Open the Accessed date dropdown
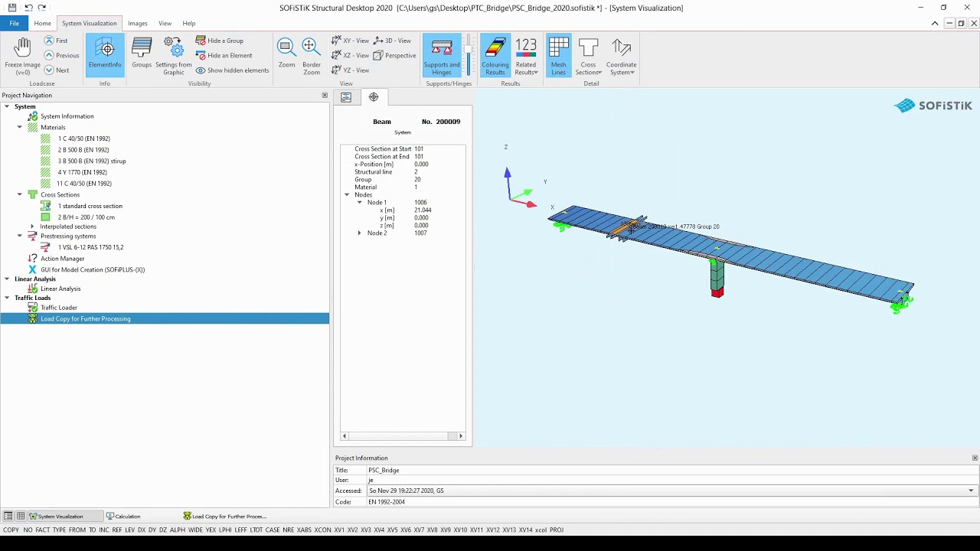The width and height of the screenshot is (980, 551). pos(971,491)
